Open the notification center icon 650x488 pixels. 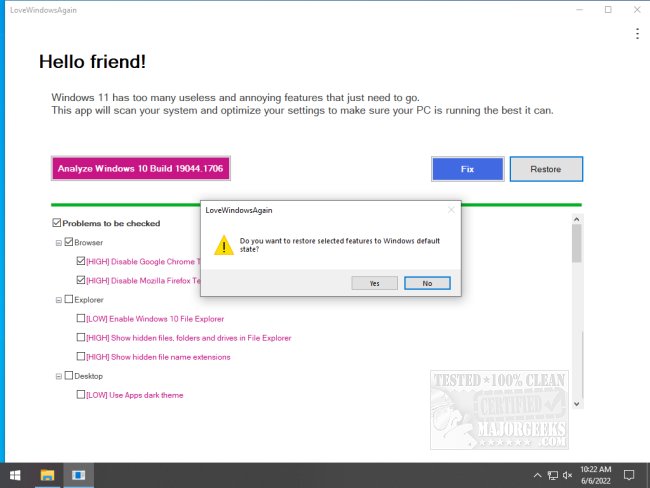(629, 475)
